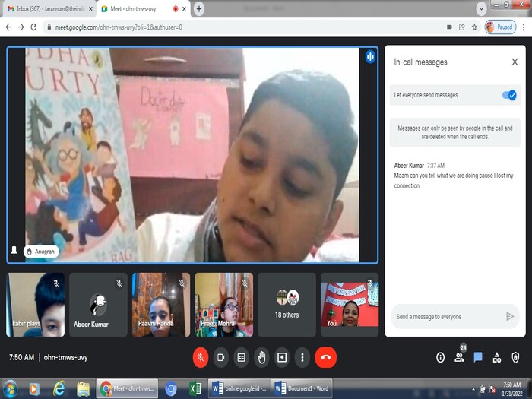Show everyone using the people icon

[459, 357]
